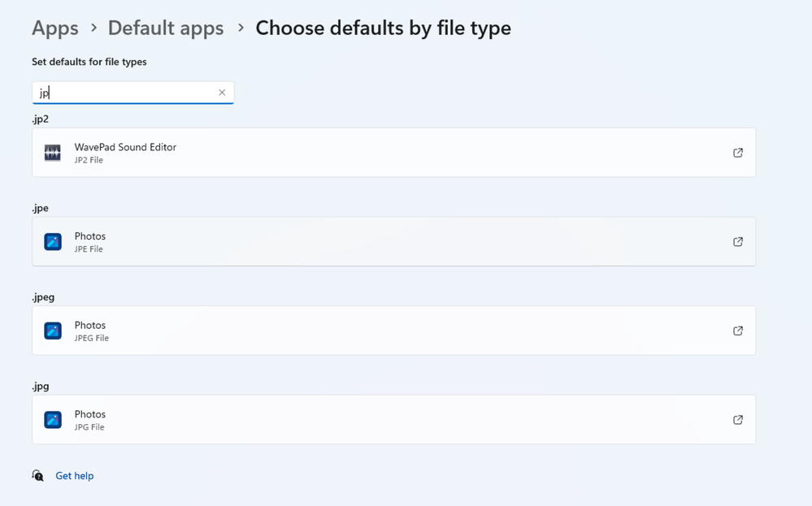
Task: Click the Photos icon for .jpeg
Action: 53,331
